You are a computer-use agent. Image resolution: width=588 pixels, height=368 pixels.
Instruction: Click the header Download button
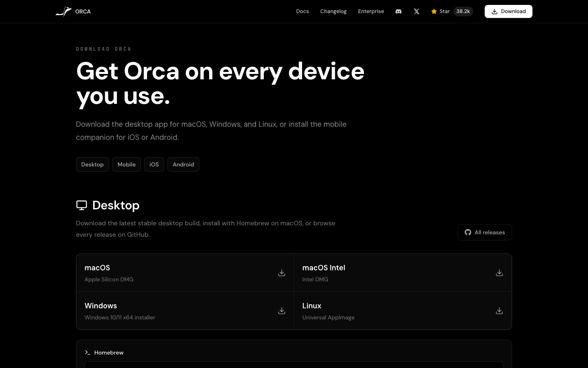point(508,11)
